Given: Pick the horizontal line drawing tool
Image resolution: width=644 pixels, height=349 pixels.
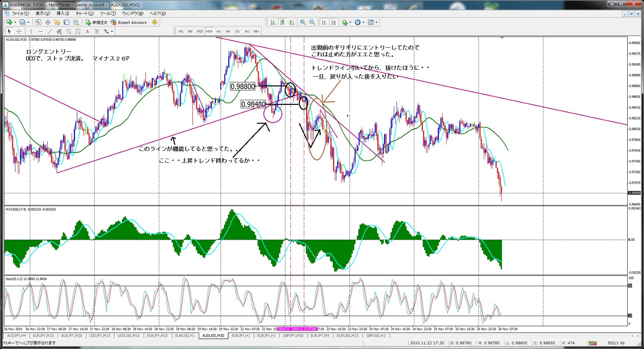Looking at the screenshot, I should tap(40, 31).
